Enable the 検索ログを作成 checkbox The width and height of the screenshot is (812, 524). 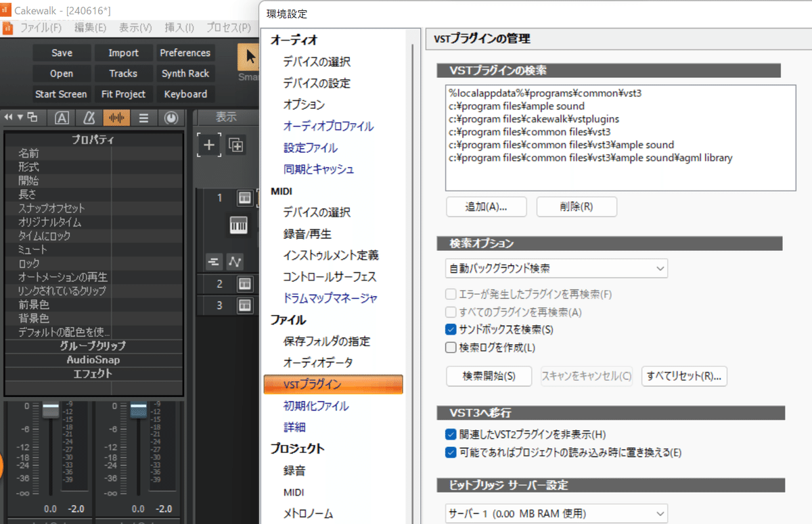[451, 347]
